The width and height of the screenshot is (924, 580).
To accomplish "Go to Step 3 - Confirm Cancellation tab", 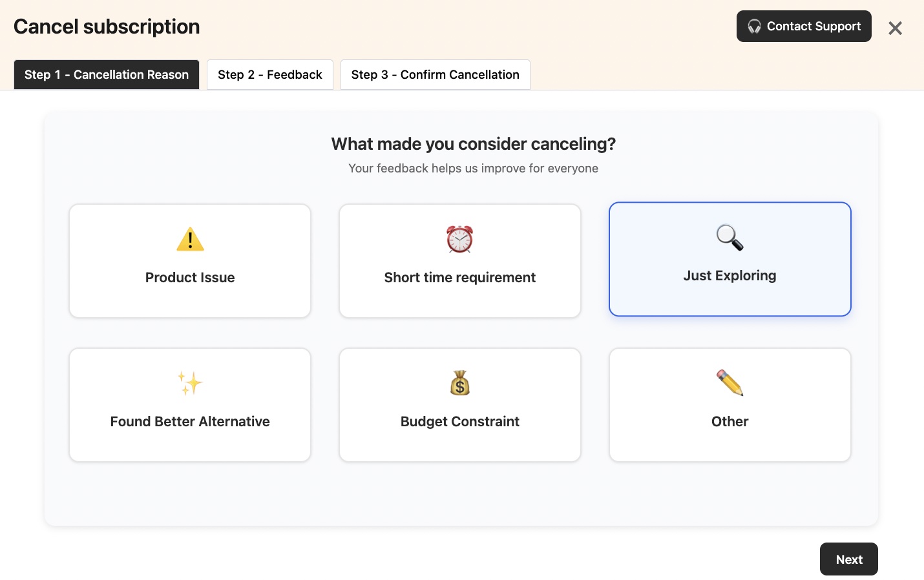I will click(x=435, y=75).
